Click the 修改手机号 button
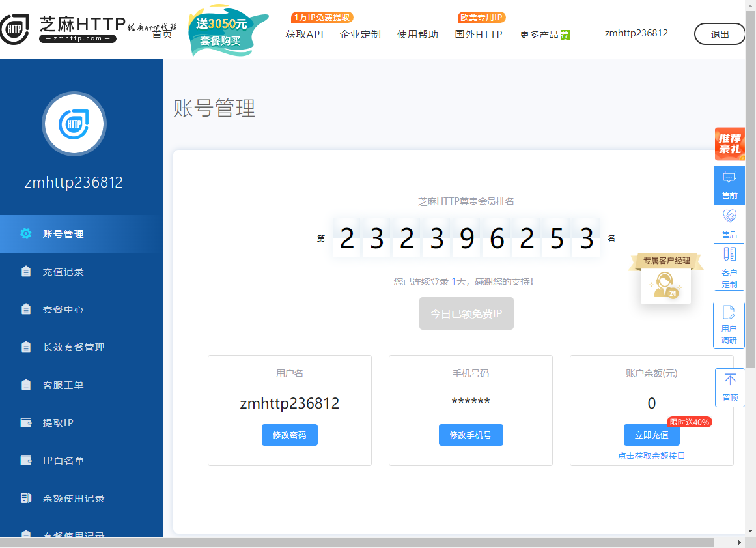The width and height of the screenshot is (756, 548). coord(471,435)
